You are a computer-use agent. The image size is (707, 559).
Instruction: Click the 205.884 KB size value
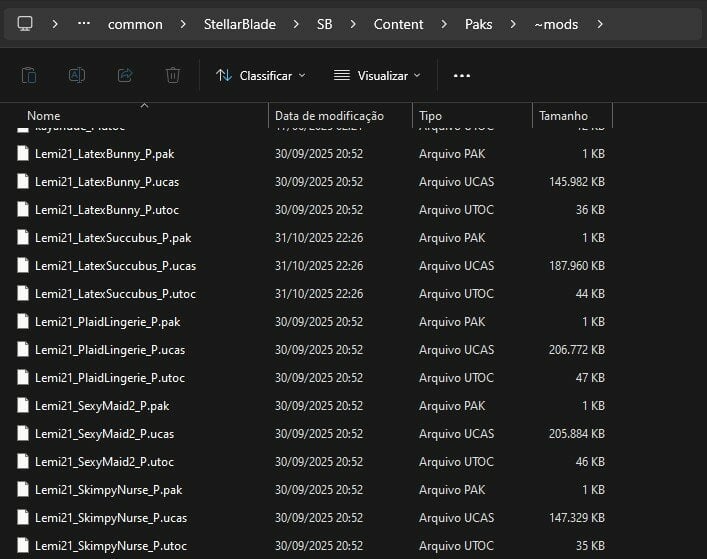point(577,434)
